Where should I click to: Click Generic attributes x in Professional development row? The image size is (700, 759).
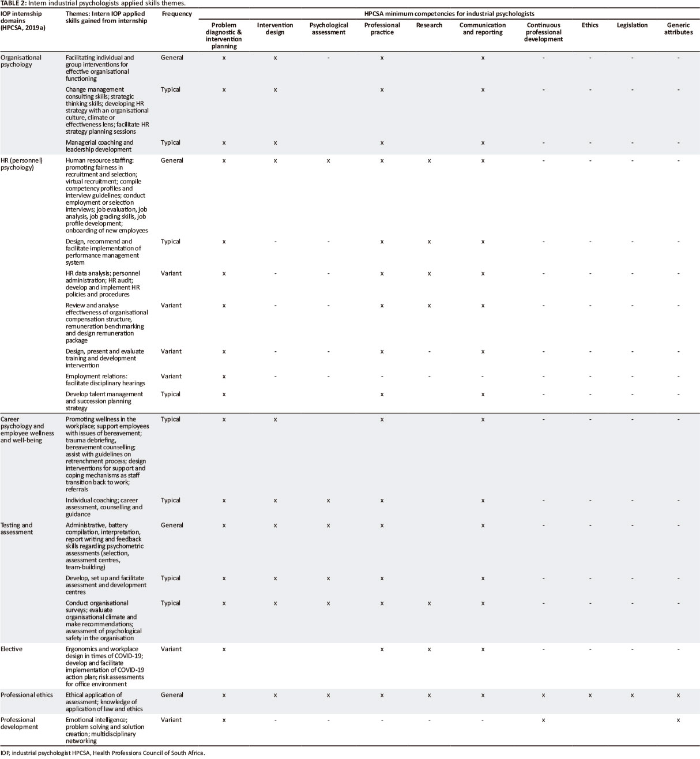[x=678, y=720]
